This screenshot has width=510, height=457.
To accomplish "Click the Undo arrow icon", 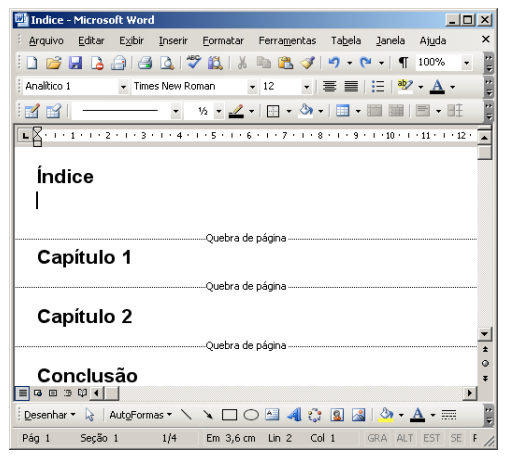I will click(334, 62).
